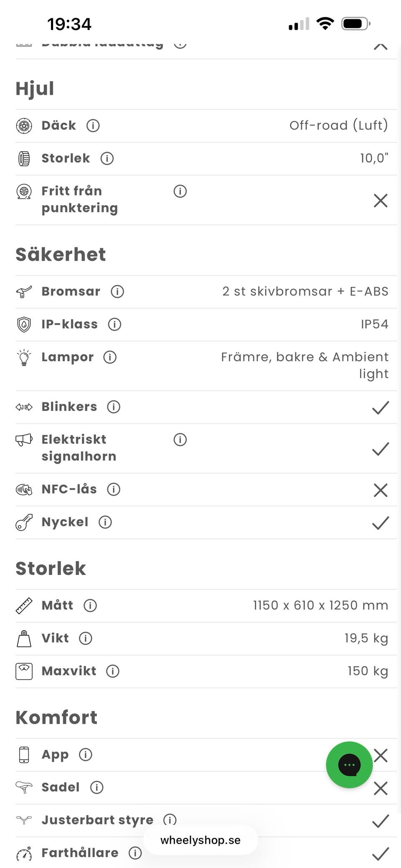Open the green chat bubble button
Image resolution: width=401 pixels, height=868 pixels.
pos(349,765)
